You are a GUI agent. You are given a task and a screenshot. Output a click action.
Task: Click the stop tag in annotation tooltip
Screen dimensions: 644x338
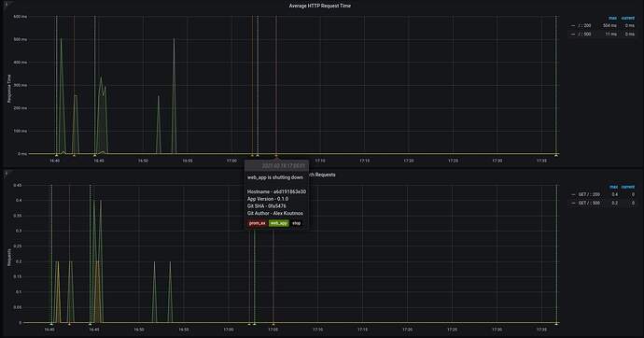tap(297, 223)
